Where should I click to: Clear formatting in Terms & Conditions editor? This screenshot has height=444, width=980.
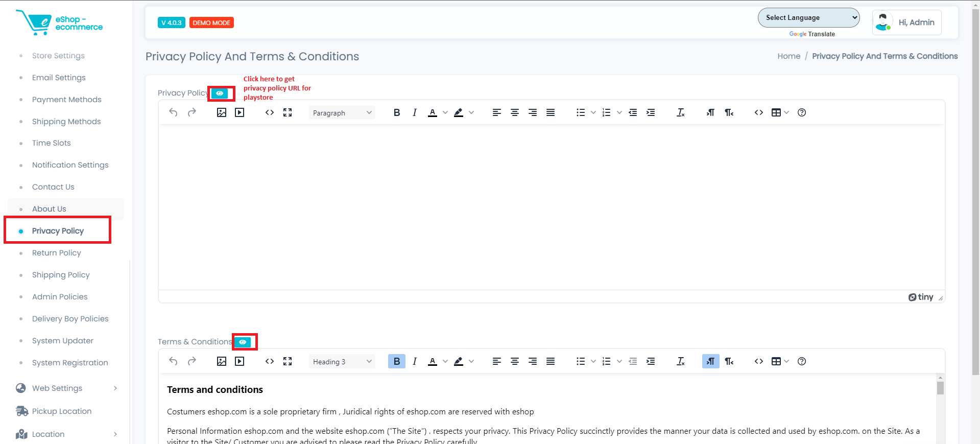click(x=681, y=361)
